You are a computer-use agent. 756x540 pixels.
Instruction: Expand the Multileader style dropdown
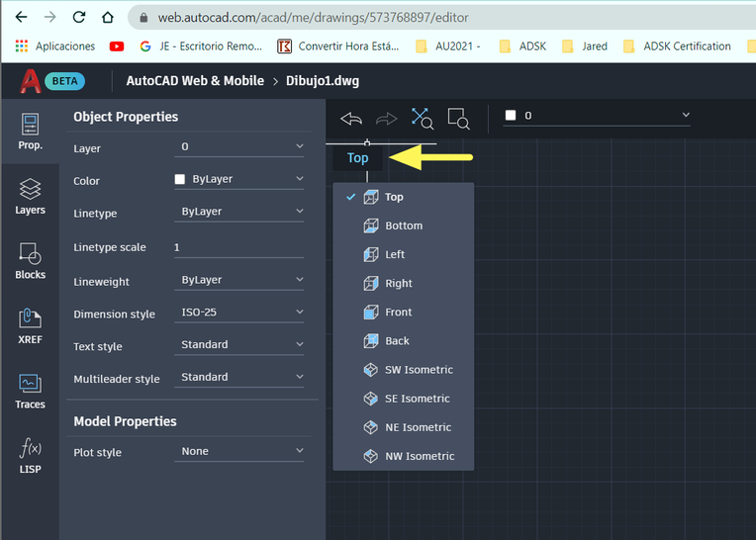tap(239, 377)
